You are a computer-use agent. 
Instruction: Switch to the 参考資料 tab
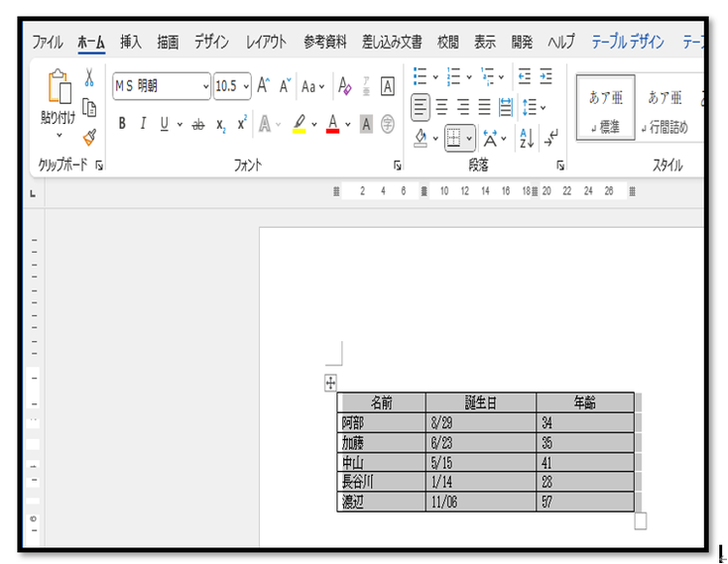coord(325,43)
